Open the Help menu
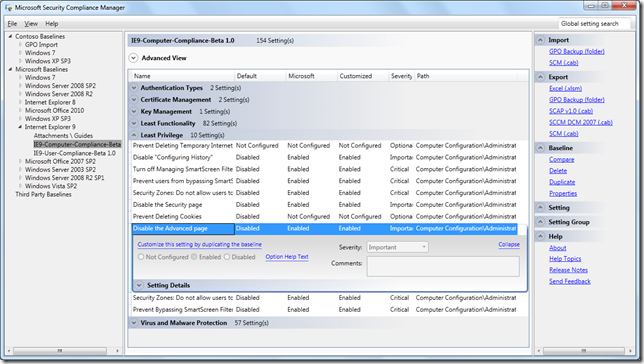Screen dimensions: 644x364 point(52,24)
